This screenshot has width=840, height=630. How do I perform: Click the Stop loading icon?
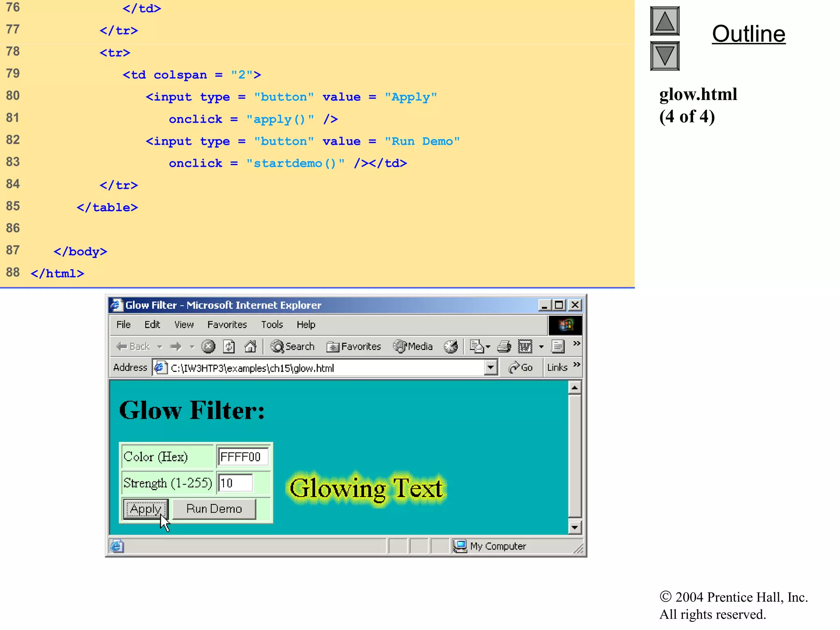click(208, 347)
